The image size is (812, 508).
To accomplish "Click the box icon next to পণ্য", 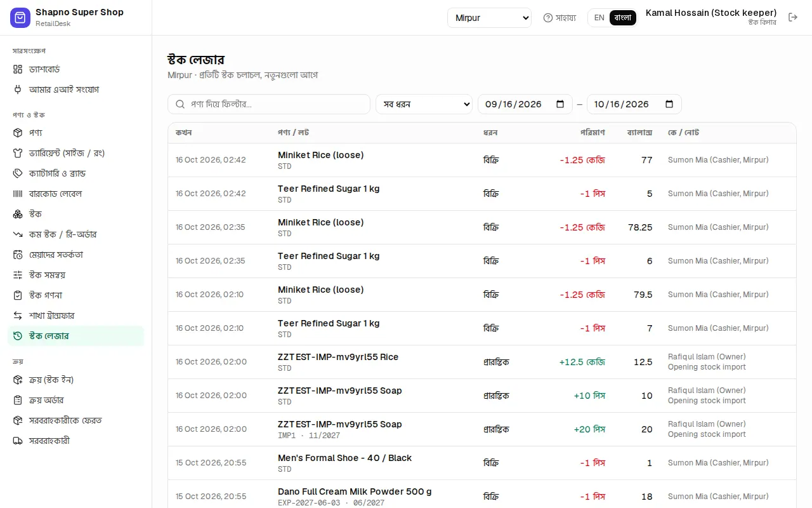I will coord(18,133).
